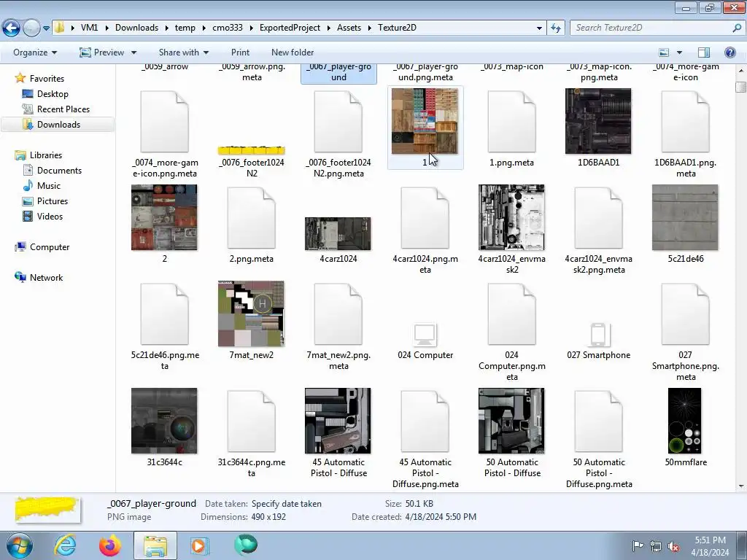The image size is (747, 560).
Task: Open the view options dropdown arrow
Action: coord(679,52)
